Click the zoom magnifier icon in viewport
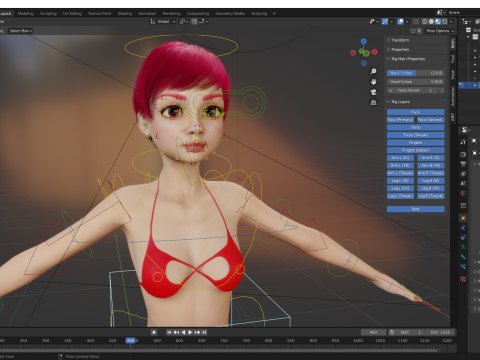This screenshot has height=360, width=480. pyautogui.click(x=374, y=71)
